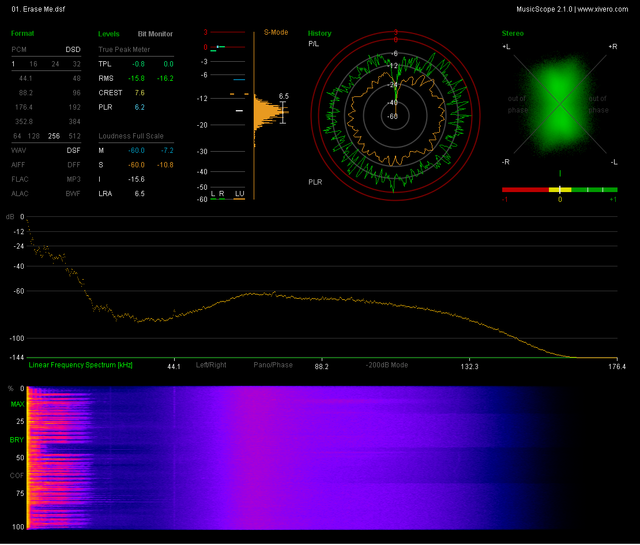This screenshot has width=640, height=545.
Task: Click the MP3 file type
Action: [x=73, y=179]
